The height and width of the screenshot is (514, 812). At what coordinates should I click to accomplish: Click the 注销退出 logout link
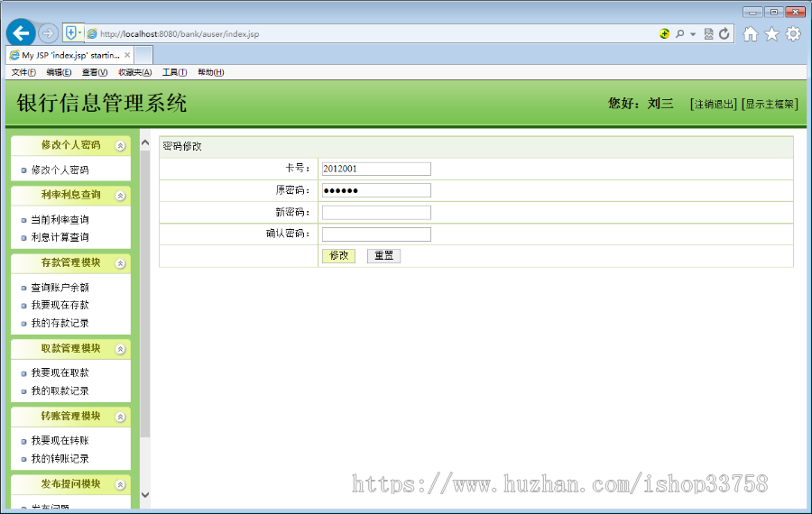point(714,104)
